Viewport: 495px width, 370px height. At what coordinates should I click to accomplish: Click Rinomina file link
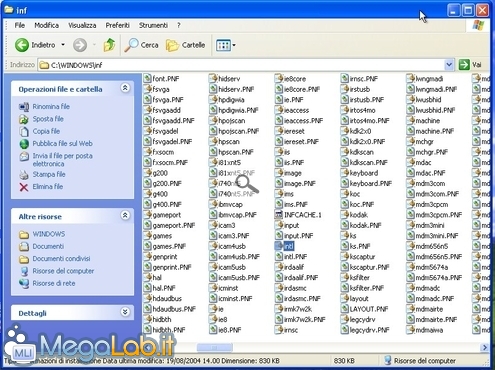pyautogui.click(x=51, y=107)
